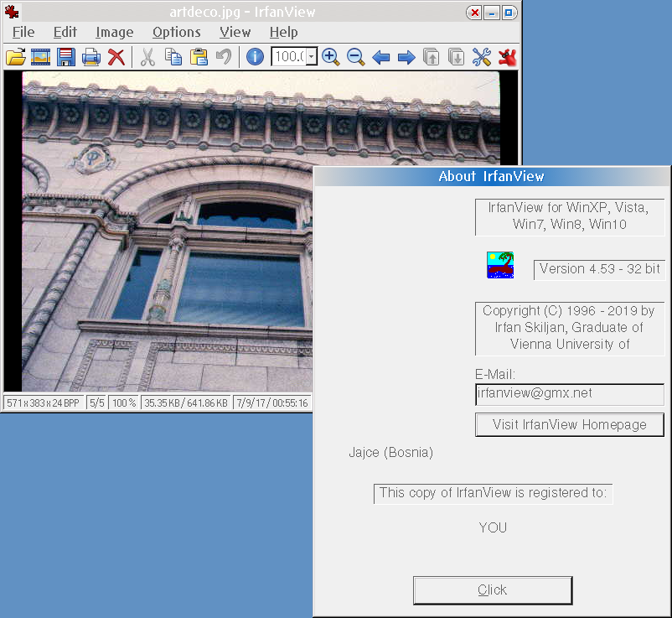Click status bar zoom 100 %
The image size is (672, 618).
[124, 403]
